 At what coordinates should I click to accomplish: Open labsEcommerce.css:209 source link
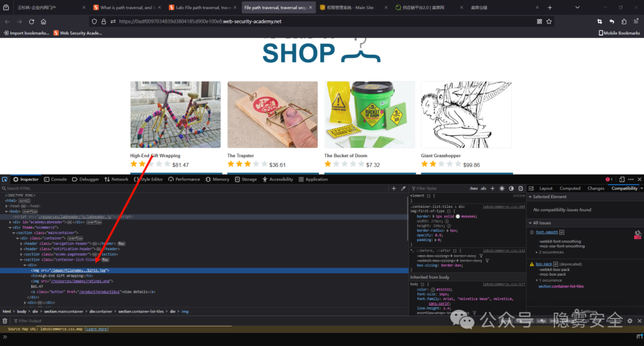(503, 207)
